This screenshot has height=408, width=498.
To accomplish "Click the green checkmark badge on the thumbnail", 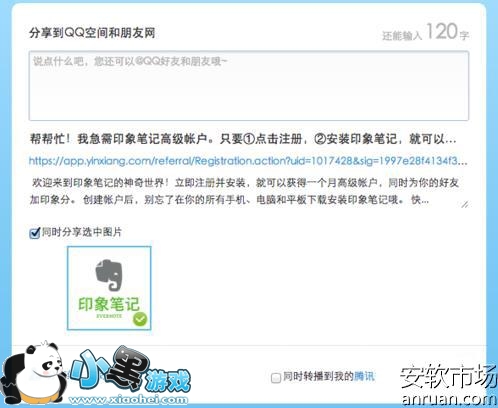I will pyautogui.click(x=140, y=319).
